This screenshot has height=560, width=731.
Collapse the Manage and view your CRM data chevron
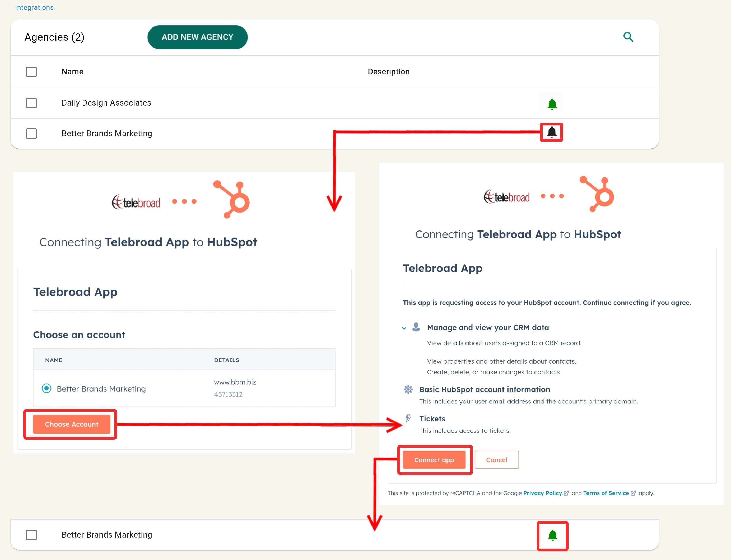point(404,328)
